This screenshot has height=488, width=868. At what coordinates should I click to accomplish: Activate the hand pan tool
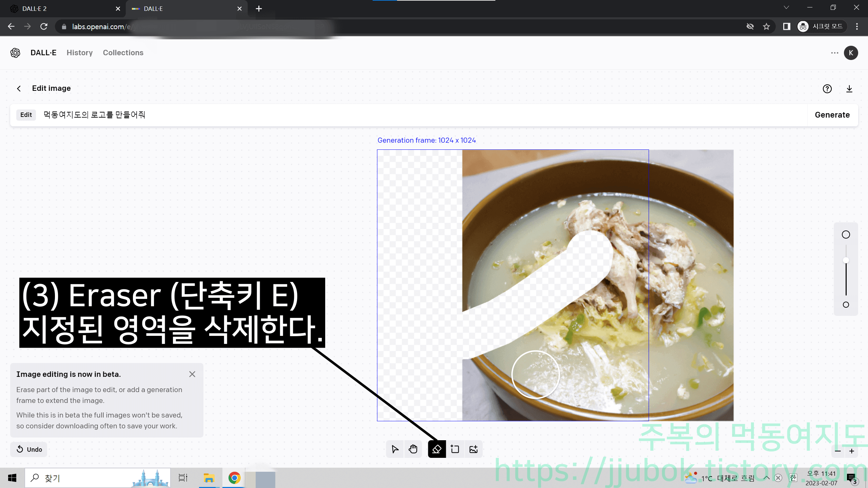[x=413, y=449]
